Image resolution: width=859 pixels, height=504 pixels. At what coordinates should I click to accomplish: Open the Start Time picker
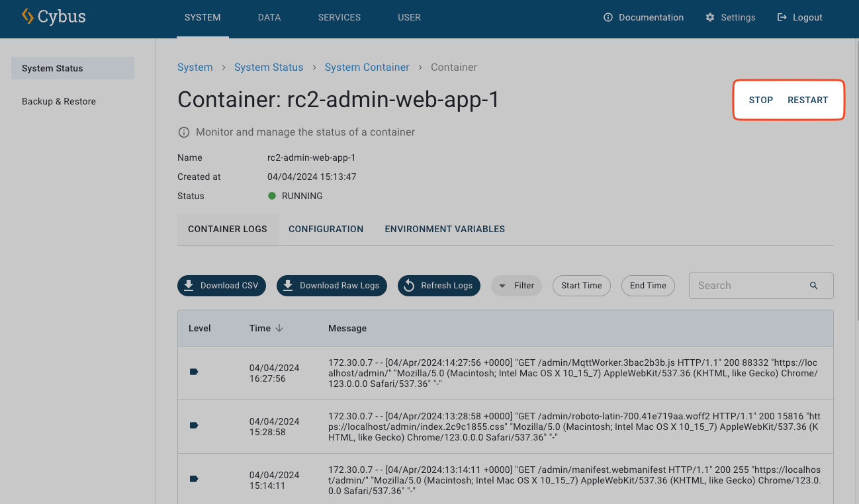click(581, 286)
